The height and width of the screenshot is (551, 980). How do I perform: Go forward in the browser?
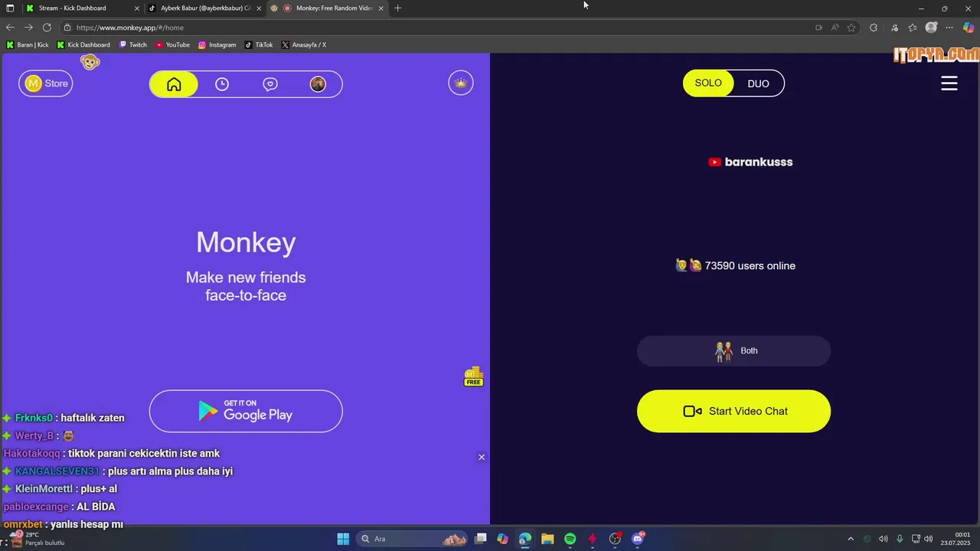28,28
